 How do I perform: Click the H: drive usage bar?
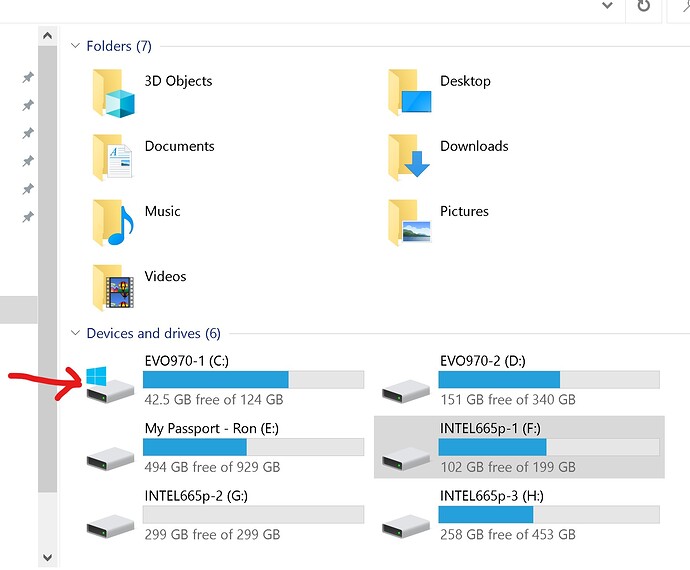[x=549, y=514]
